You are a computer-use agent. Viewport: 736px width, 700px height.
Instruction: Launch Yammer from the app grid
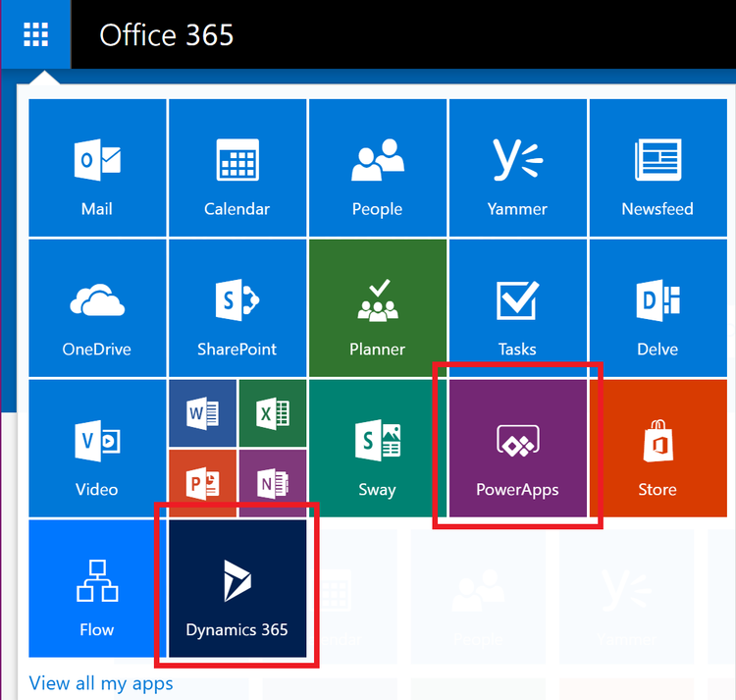(518, 168)
